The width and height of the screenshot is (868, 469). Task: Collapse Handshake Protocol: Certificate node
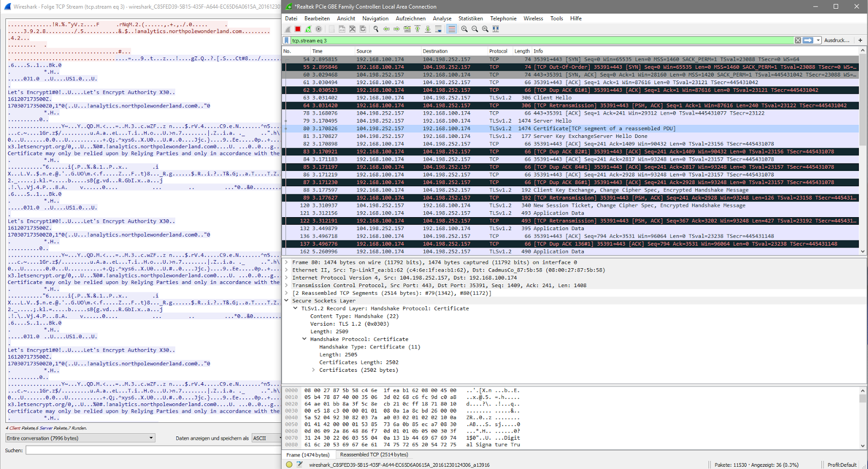click(304, 339)
